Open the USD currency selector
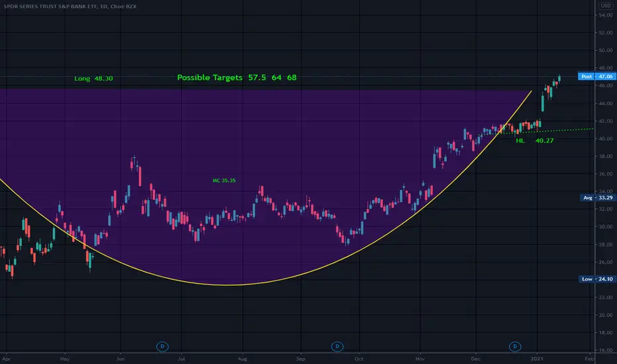 (606, 5)
